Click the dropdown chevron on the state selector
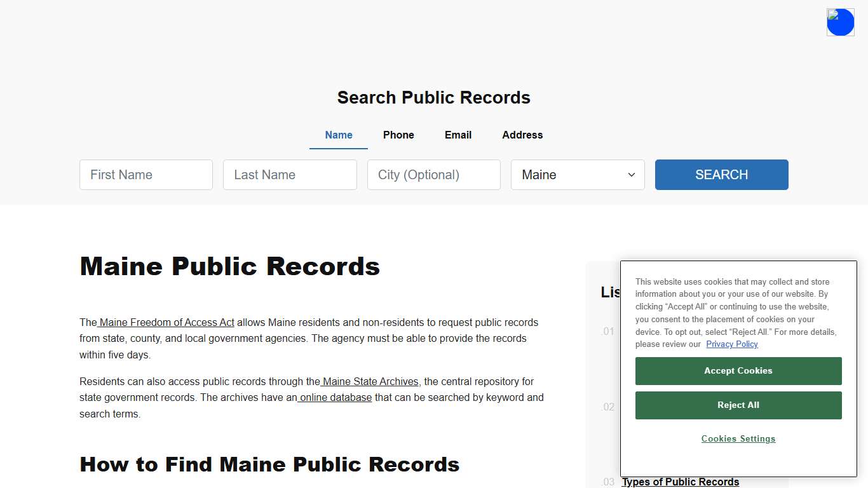The image size is (868, 488). coord(631,175)
